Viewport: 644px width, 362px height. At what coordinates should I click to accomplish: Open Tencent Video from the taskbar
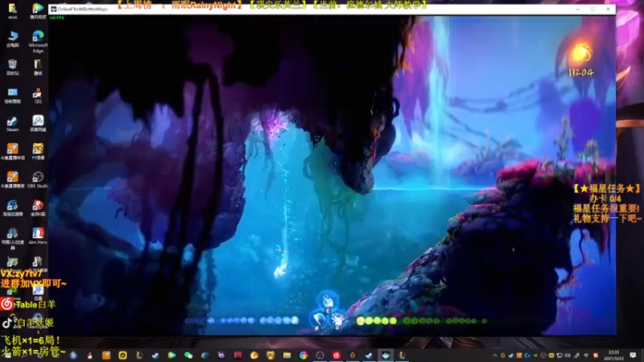pyautogui.click(x=171, y=356)
